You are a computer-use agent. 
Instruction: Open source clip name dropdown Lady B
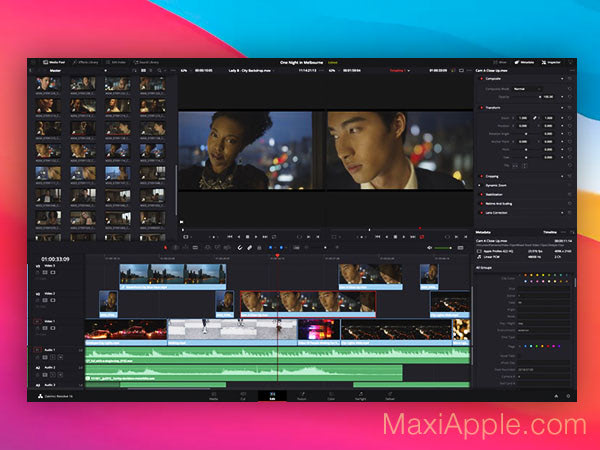click(x=251, y=70)
